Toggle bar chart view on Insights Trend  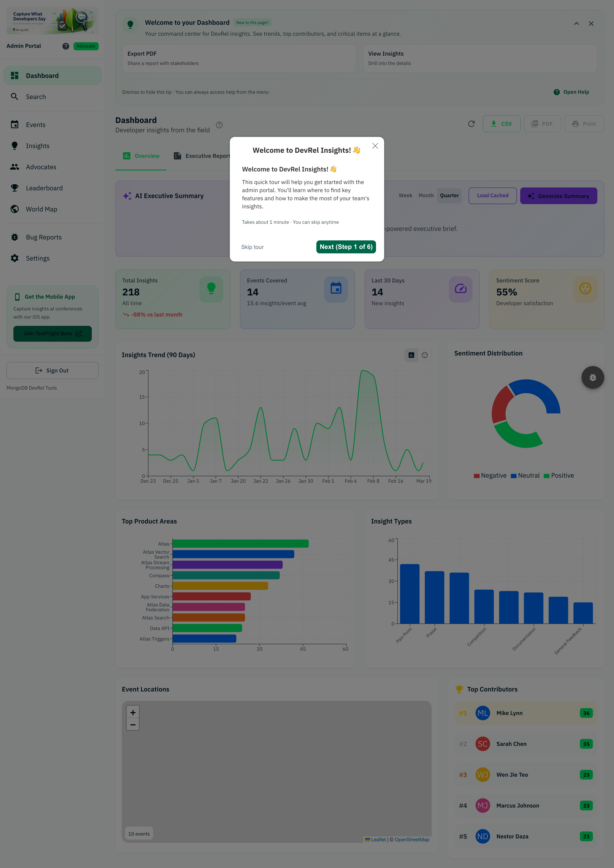point(411,355)
